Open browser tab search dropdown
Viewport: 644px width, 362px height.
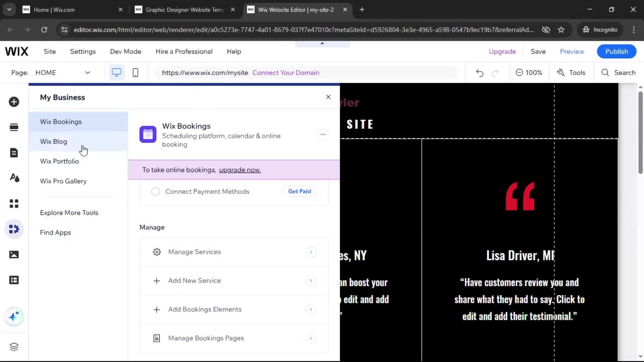[x=9, y=9]
